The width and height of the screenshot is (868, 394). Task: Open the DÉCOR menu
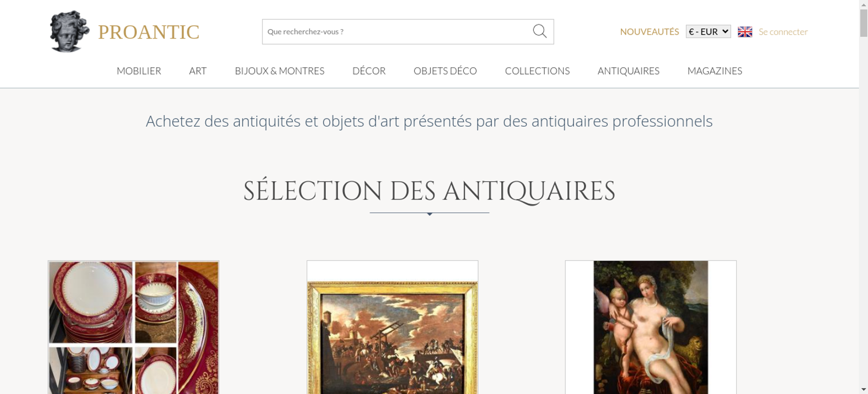tap(369, 71)
